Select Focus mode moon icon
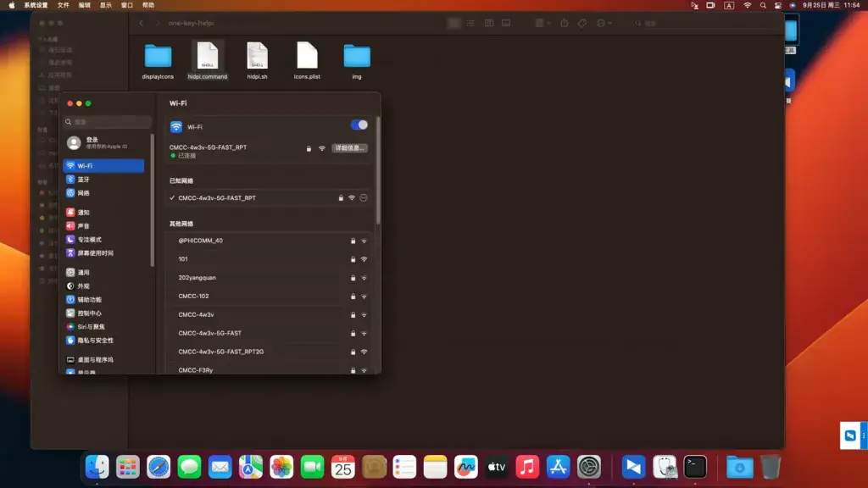868x488 pixels. [70, 240]
